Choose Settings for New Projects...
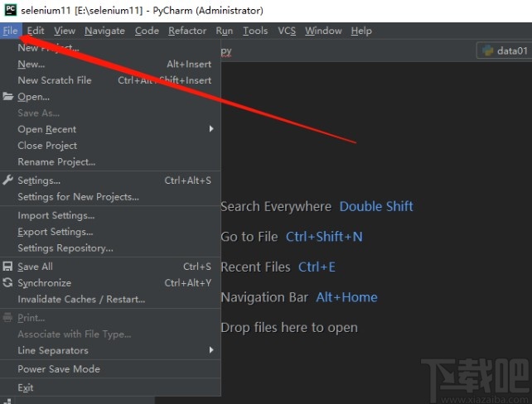The width and height of the screenshot is (532, 404). point(110,196)
